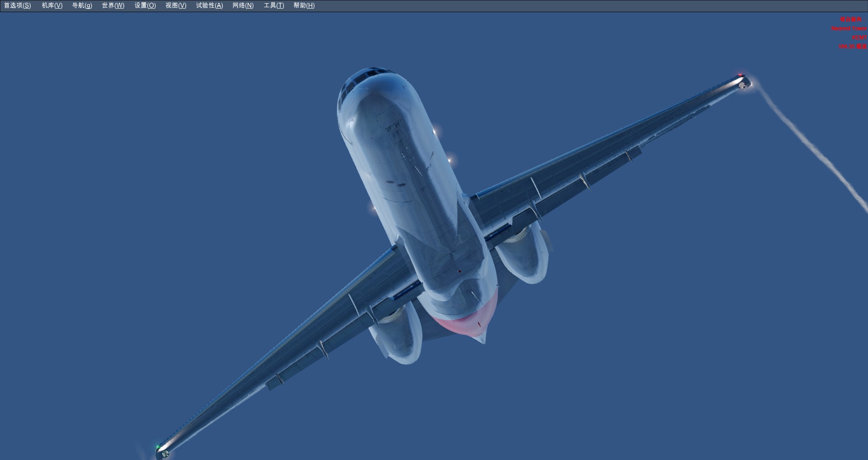This screenshot has width=868, height=460.
Task: Open the 世界(W) world menu
Action: [113, 5]
